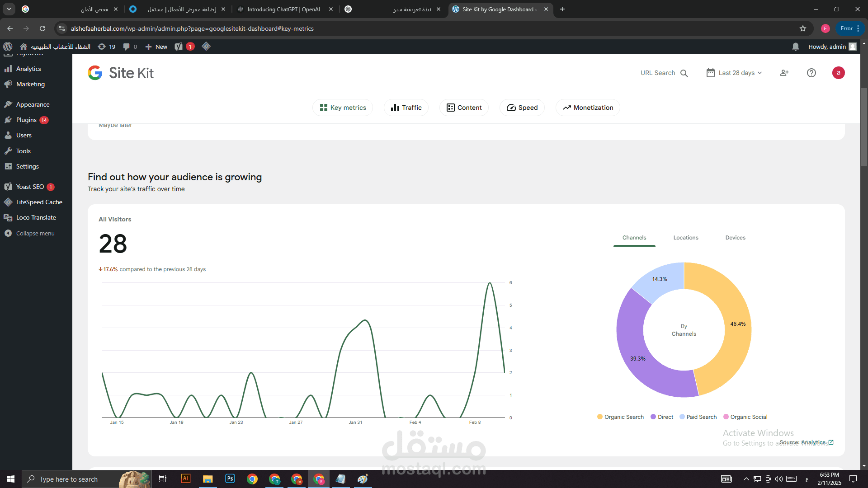Open Howdy, admin account menu
The width and height of the screenshot is (868, 488).
click(832, 47)
